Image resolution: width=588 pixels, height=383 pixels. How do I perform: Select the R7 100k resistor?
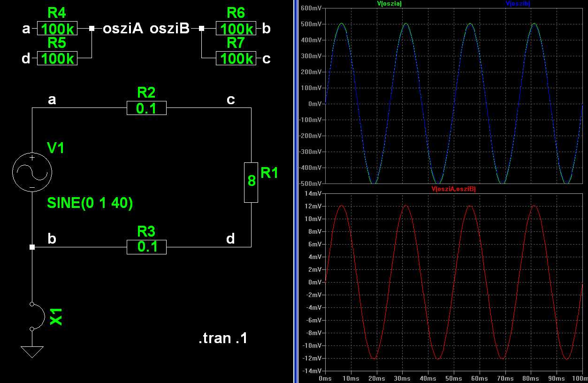point(236,59)
